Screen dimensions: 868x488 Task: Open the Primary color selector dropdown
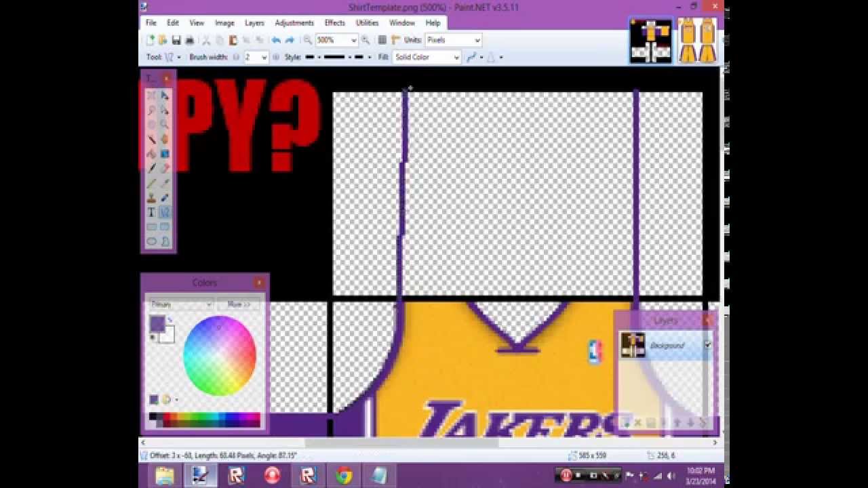[x=181, y=304]
